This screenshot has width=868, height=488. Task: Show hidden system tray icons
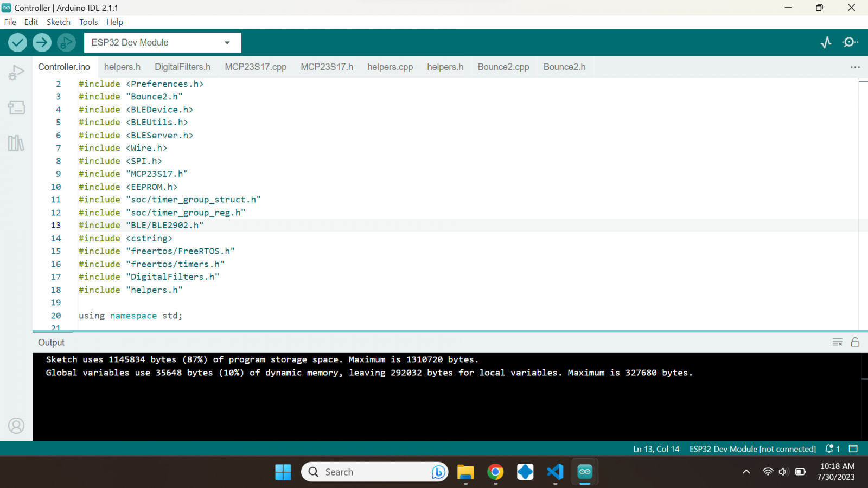pyautogui.click(x=746, y=472)
